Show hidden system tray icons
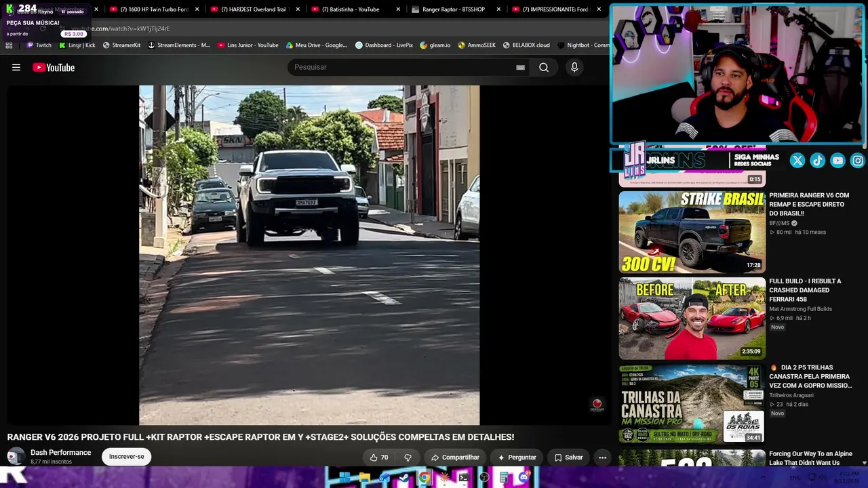Screen dimensions: 868x488 coord(764,478)
